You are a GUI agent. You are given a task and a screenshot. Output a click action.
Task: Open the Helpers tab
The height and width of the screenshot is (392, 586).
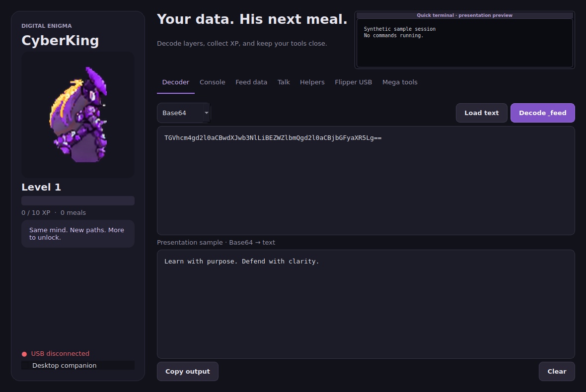click(x=312, y=82)
